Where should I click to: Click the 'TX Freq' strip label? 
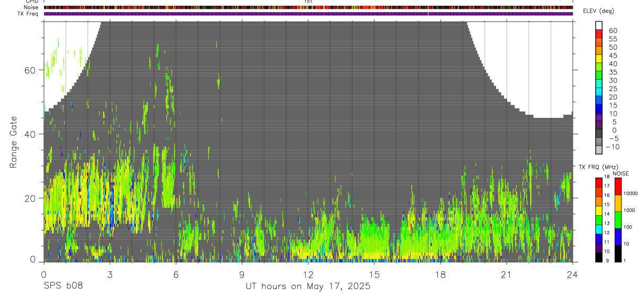pos(28,13)
